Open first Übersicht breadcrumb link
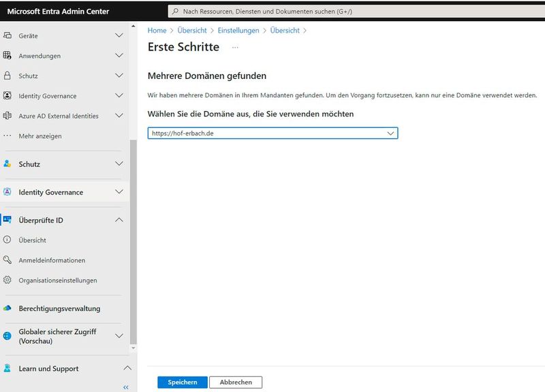This screenshot has width=545, height=392. pyautogui.click(x=192, y=30)
